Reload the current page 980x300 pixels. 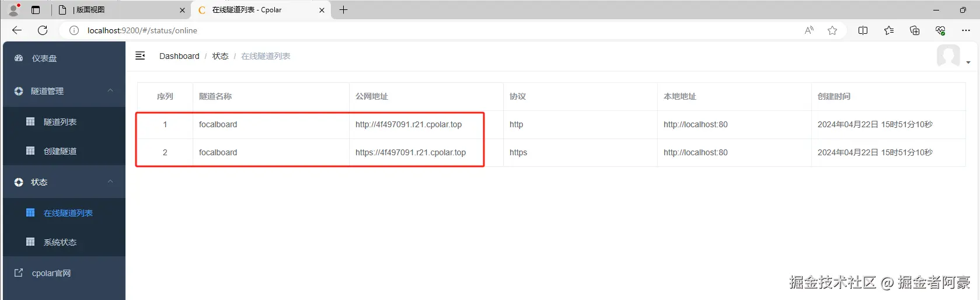click(x=43, y=30)
